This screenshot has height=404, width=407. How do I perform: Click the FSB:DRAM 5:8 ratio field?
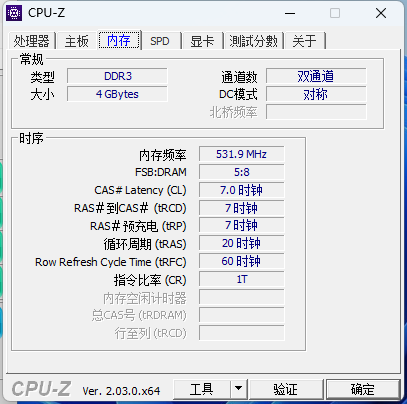[242, 172]
